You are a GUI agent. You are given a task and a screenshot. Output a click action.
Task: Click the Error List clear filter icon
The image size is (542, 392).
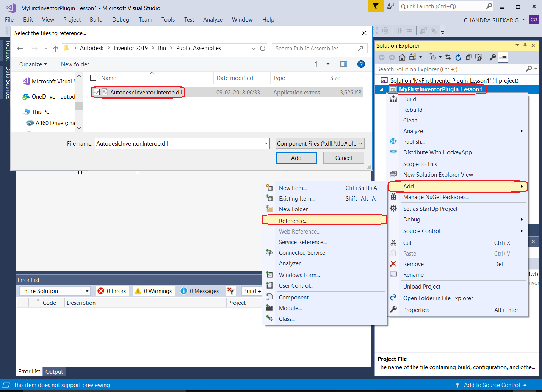click(x=230, y=291)
